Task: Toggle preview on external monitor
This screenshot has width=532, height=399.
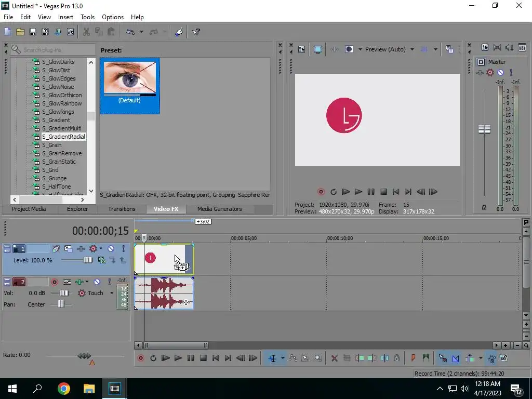Action: click(318, 49)
